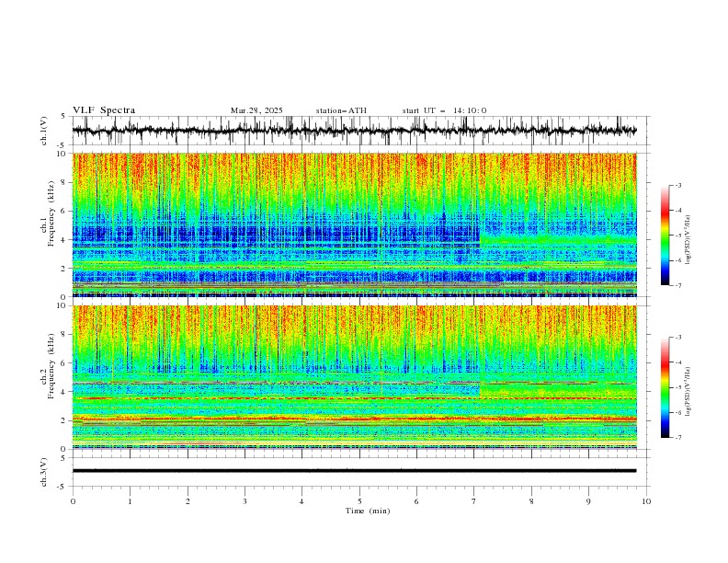728x563 pixels.
Task: Click the "station=ATH" label
Action: tap(341, 110)
